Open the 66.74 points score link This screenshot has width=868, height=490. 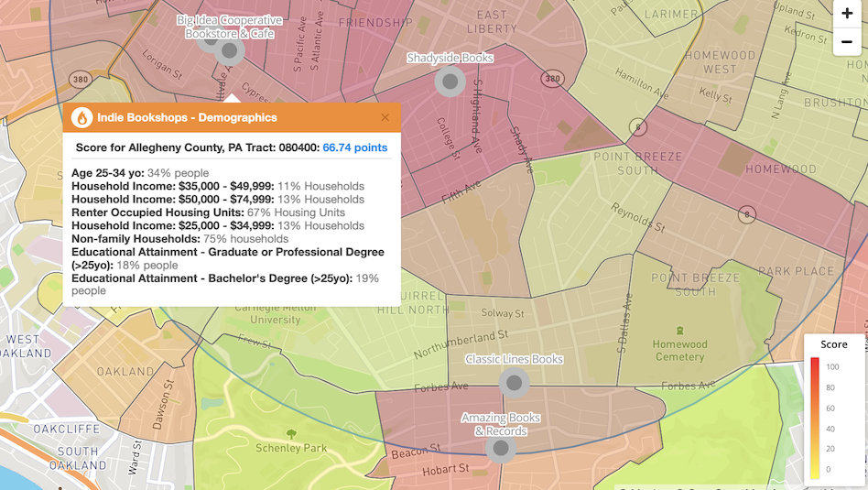354,147
